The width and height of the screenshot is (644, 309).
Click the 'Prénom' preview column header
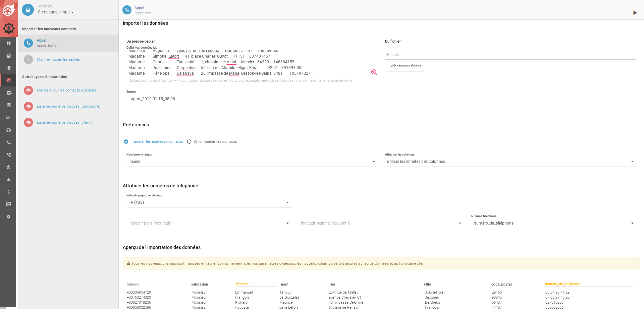(242, 284)
